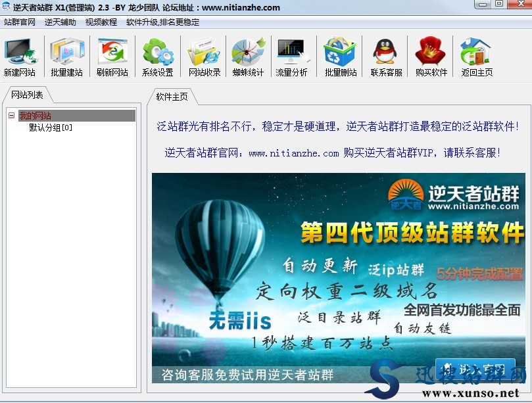Click the 进入官网 button on the banner
This screenshot has height=403, width=532.
pyautogui.click(x=475, y=368)
